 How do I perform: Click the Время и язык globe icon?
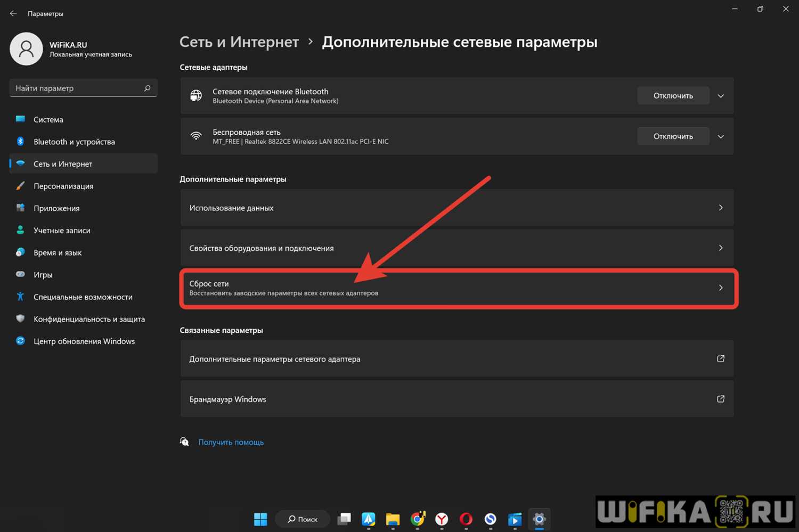20,252
